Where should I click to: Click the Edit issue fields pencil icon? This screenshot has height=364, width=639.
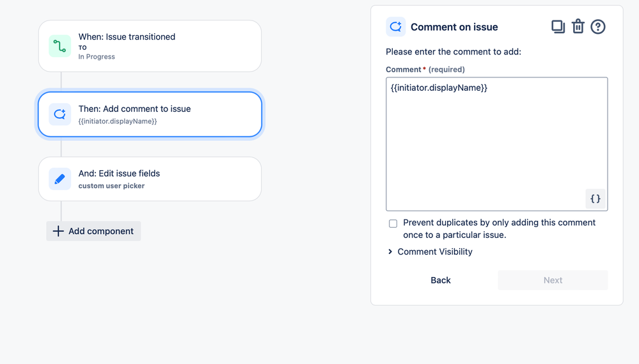pos(59,179)
